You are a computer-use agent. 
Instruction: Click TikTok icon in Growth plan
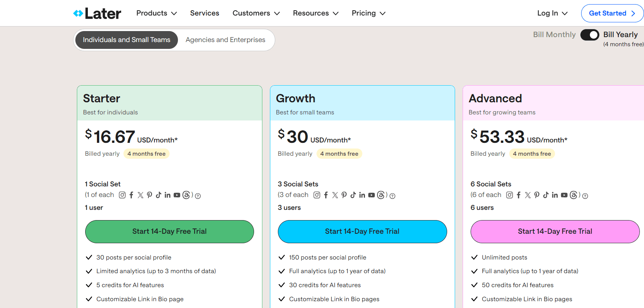353,195
